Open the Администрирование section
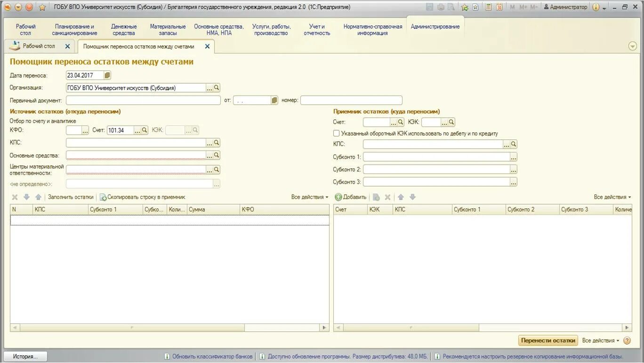The height and width of the screenshot is (363, 644). point(435,27)
